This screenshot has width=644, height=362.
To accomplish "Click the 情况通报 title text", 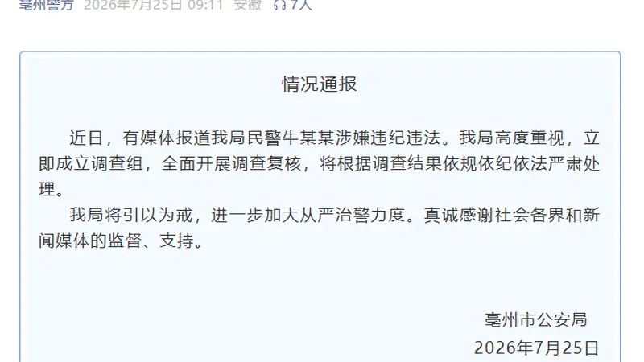I will tap(320, 84).
